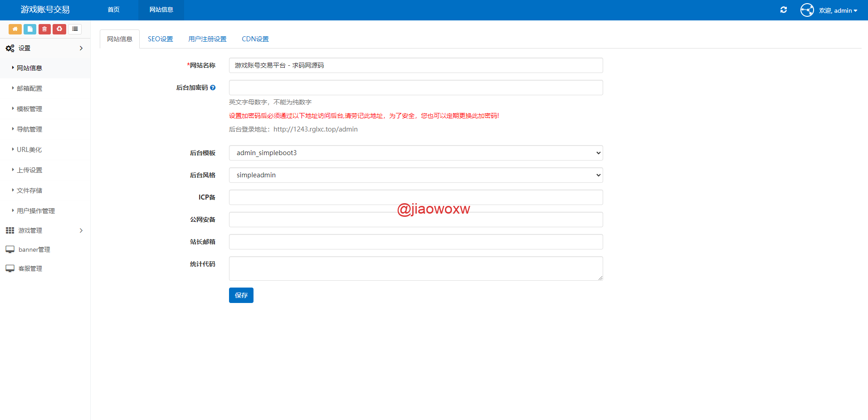Click the red 设置加密码 warning text
This screenshot has width=868, height=420.
tap(364, 116)
